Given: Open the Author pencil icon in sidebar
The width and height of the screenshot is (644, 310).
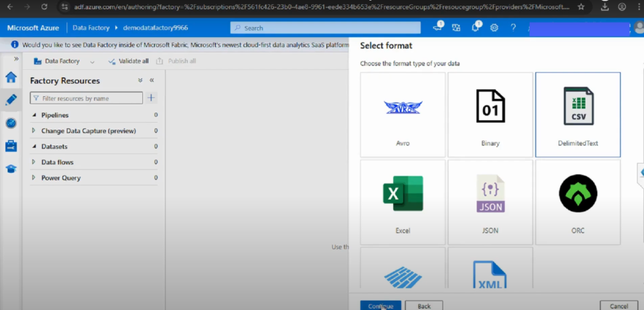Looking at the screenshot, I should point(11,100).
